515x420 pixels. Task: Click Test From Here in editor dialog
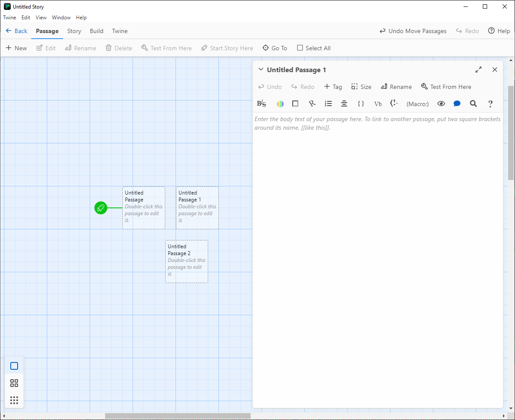tap(446, 87)
